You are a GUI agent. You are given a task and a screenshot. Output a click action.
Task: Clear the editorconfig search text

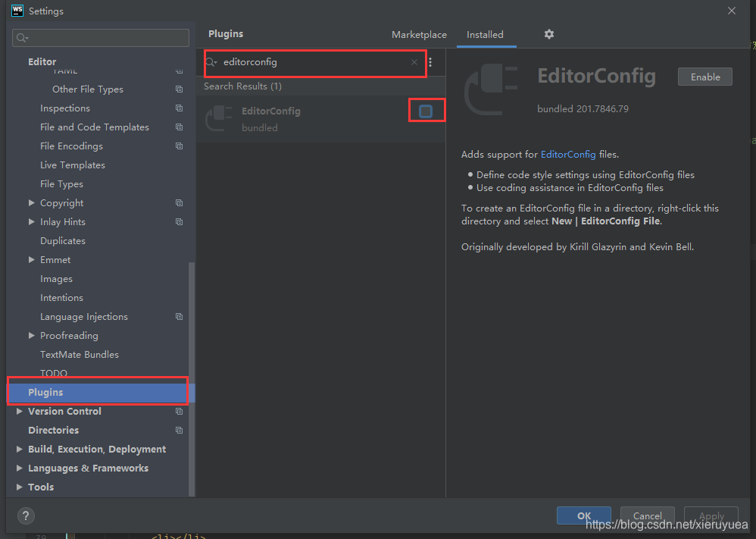(414, 62)
